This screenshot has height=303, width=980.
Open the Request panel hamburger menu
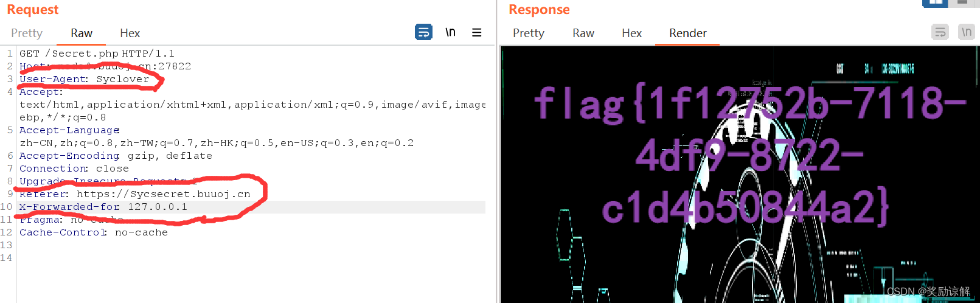(477, 32)
